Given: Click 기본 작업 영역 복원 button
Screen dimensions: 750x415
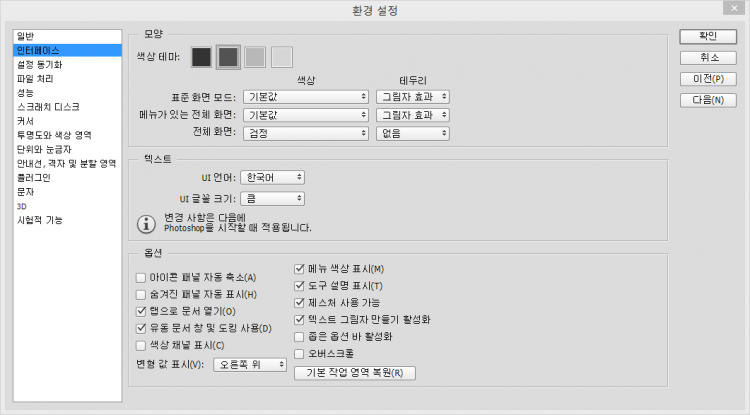Looking at the screenshot, I should [354, 373].
